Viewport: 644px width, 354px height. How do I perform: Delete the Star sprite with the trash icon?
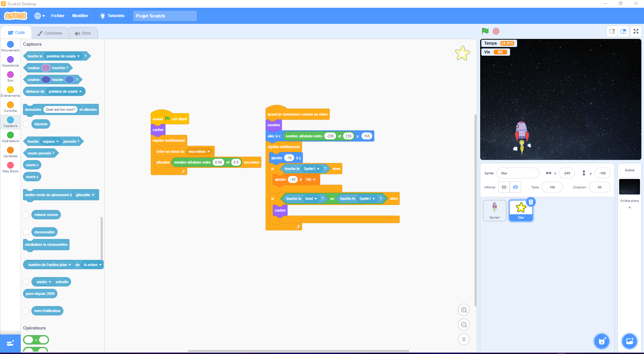pyautogui.click(x=531, y=202)
